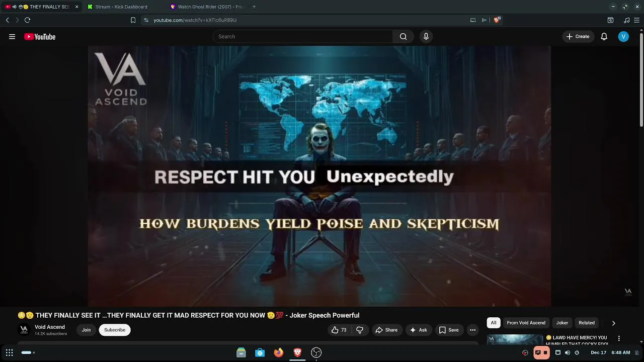
Task: Select the From Void Ascend chip
Action: point(526,323)
